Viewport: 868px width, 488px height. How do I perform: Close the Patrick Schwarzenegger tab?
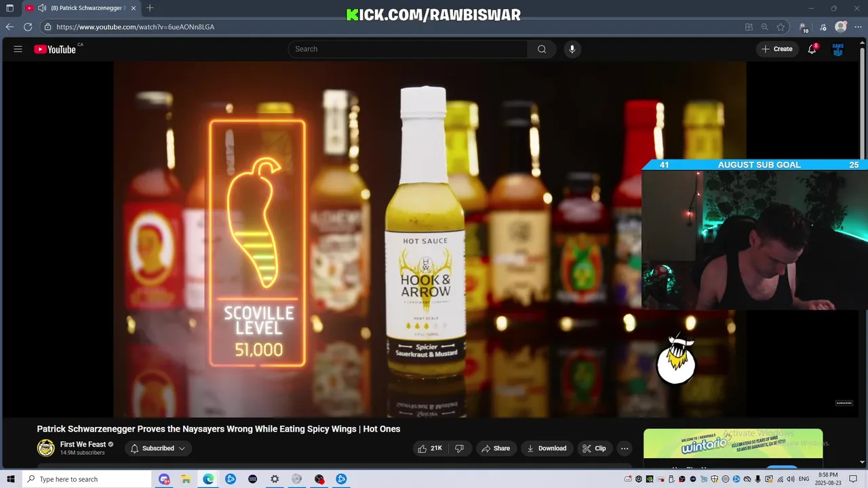(134, 8)
